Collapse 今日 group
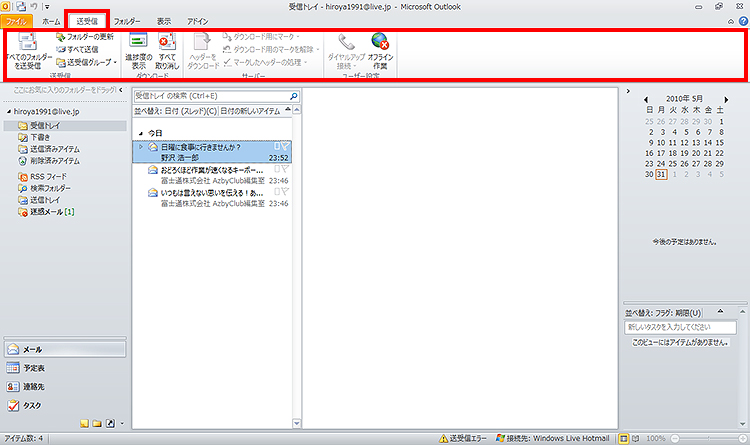The image size is (750, 445). 141,133
